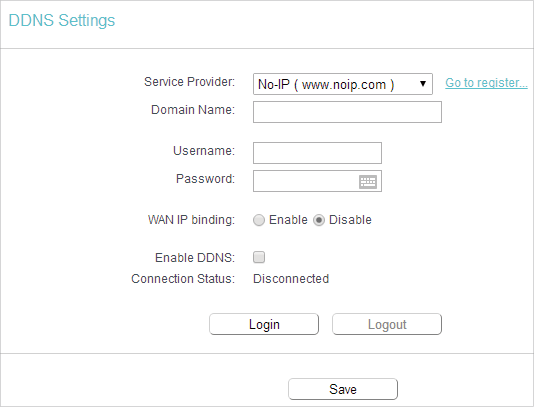Save the DDNS settings

[343, 389]
